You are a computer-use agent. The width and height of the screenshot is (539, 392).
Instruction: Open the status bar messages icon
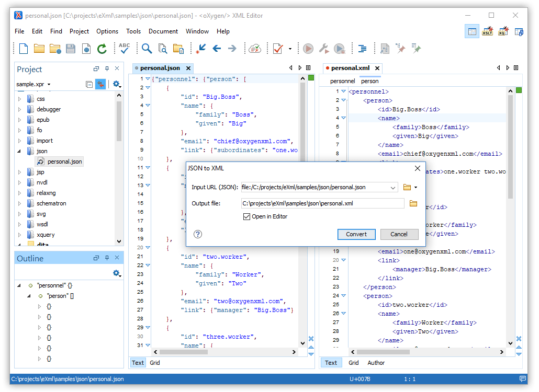point(523,379)
